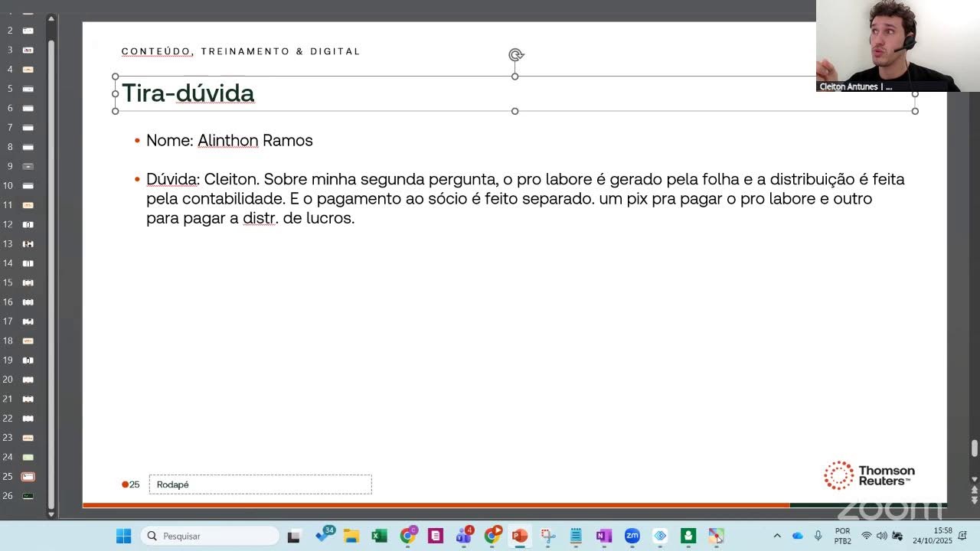The image size is (980, 551).
Task: Open OneNote from the taskbar
Action: [x=604, y=536]
